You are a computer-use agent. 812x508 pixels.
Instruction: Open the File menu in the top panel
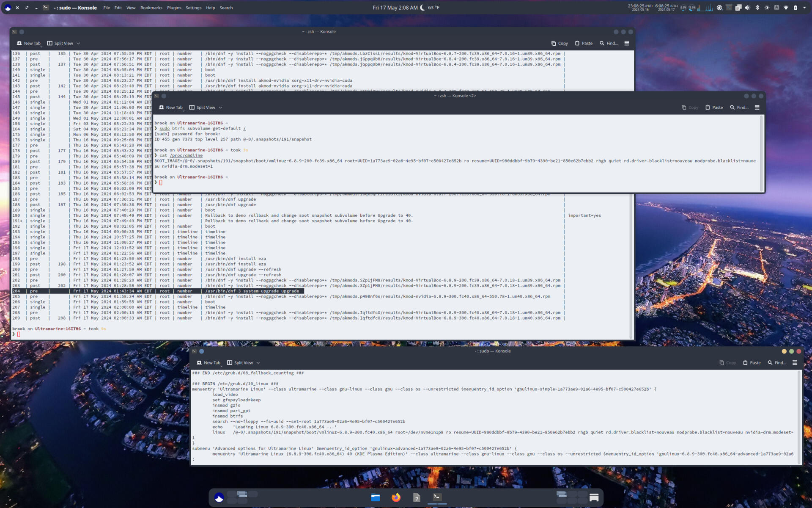point(107,8)
